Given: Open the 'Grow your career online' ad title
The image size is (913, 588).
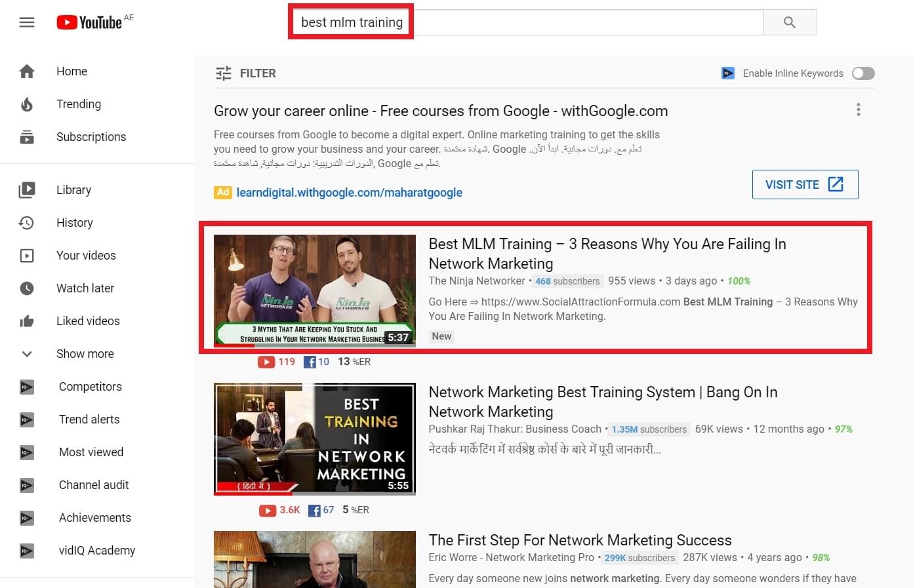Looking at the screenshot, I should pos(441,111).
